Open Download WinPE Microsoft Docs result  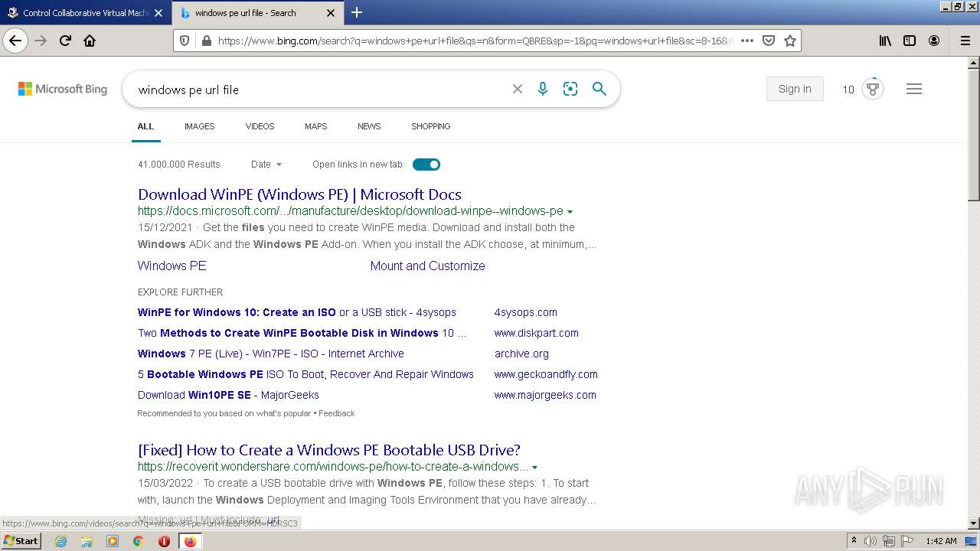[x=299, y=194]
